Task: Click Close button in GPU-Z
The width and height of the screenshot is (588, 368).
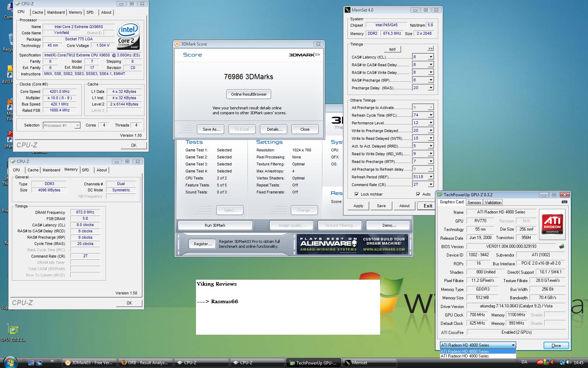Action: (556, 345)
